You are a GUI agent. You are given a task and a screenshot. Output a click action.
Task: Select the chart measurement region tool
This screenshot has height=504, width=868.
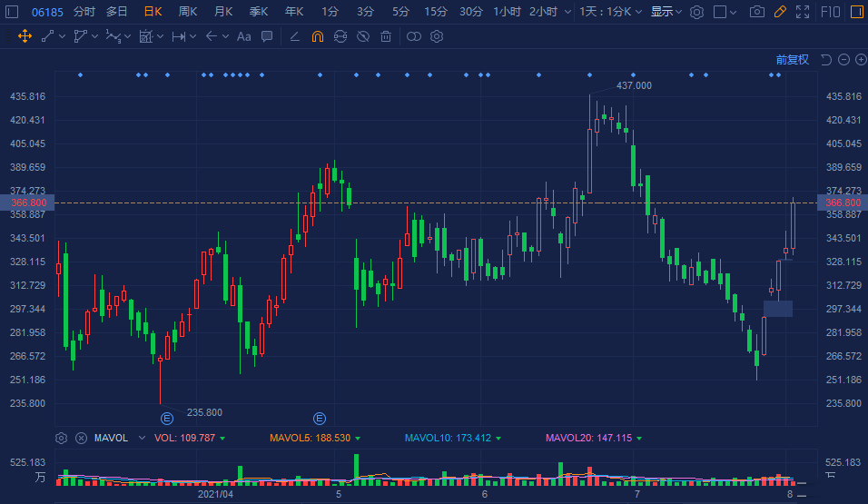coord(145,36)
